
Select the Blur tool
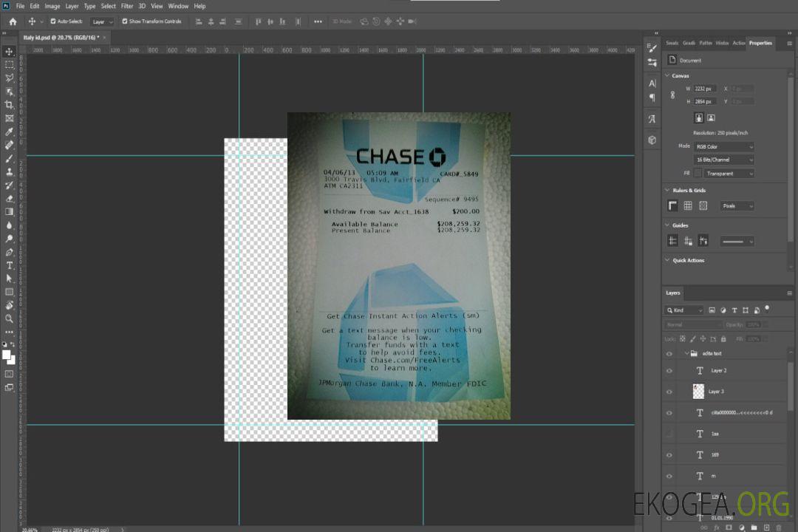(9, 225)
